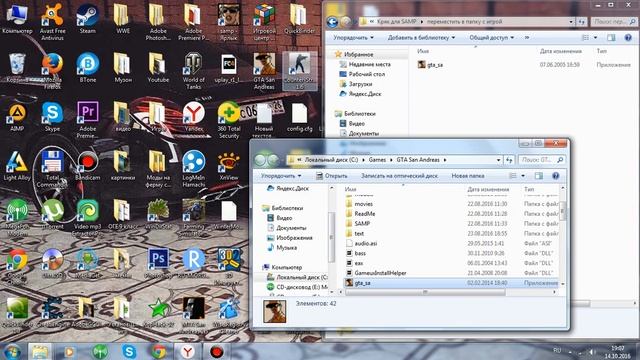The height and width of the screenshot is (360, 640).
Task: Launch Light Alloy player shortcut
Action: [x=17, y=166]
